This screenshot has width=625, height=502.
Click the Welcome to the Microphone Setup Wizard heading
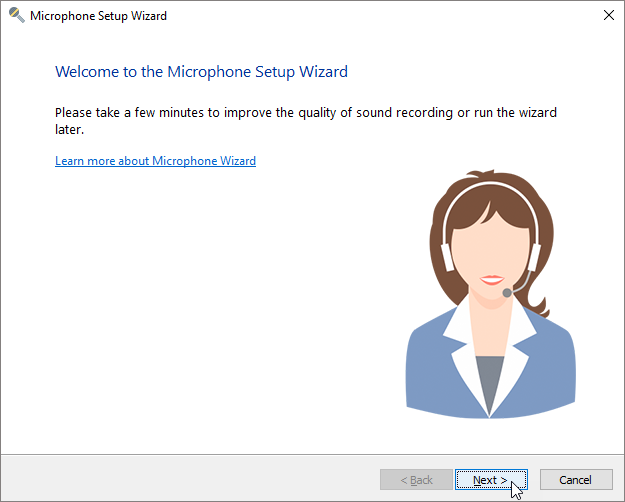point(201,72)
